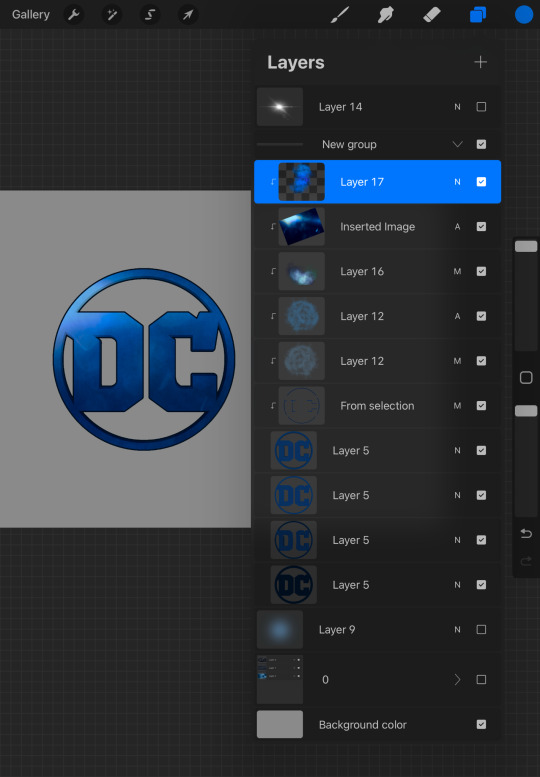Adjust the upper brush size slider
540x777 pixels.
tap(526, 246)
